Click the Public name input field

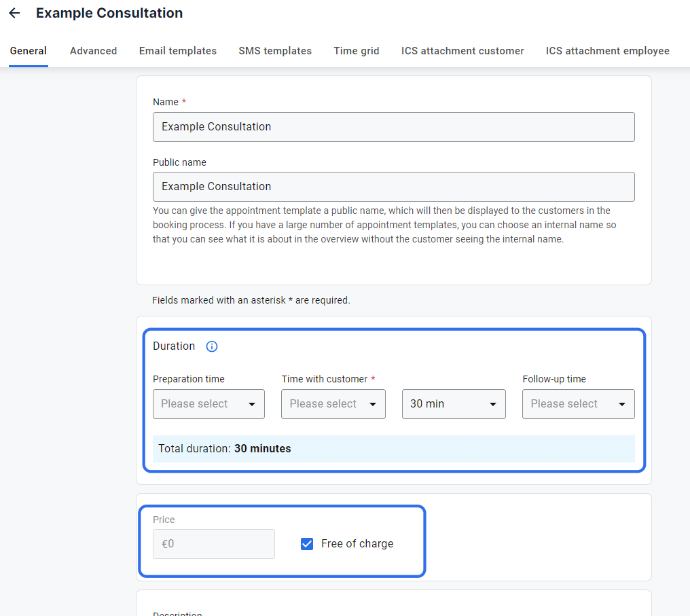(393, 187)
